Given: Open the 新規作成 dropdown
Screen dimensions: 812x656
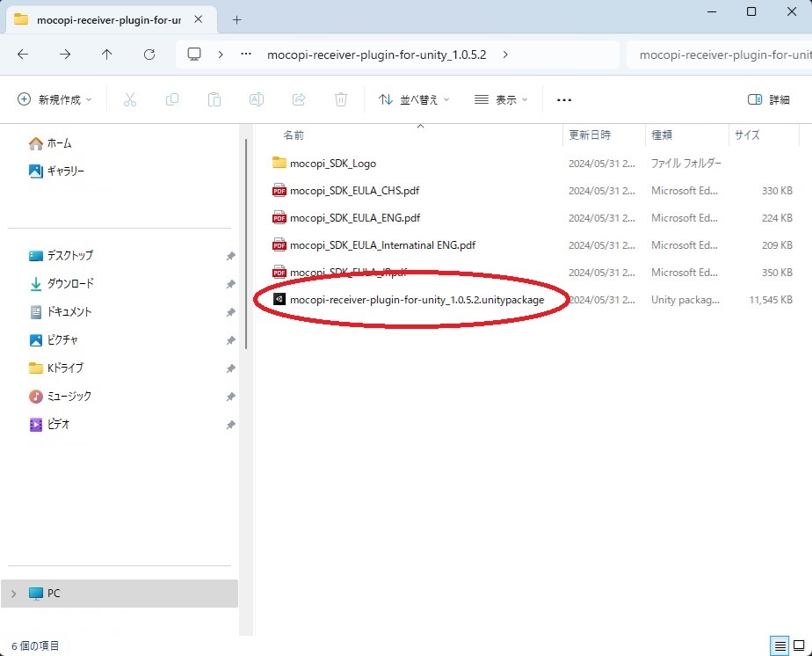Looking at the screenshot, I should point(54,99).
